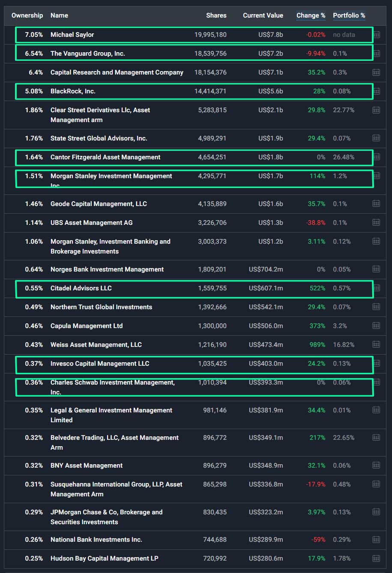Click the Ownership column header
This screenshot has width=392, height=573.
pos(27,15)
